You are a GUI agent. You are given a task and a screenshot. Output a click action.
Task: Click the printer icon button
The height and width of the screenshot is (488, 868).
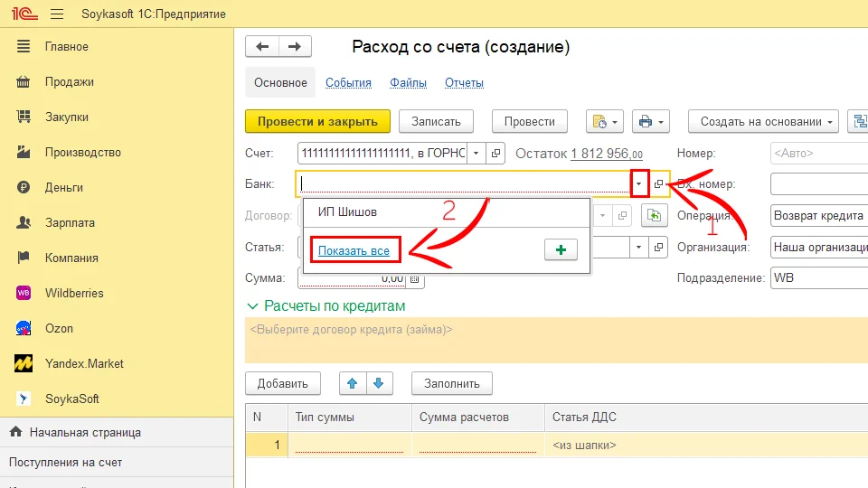pyautogui.click(x=652, y=122)
